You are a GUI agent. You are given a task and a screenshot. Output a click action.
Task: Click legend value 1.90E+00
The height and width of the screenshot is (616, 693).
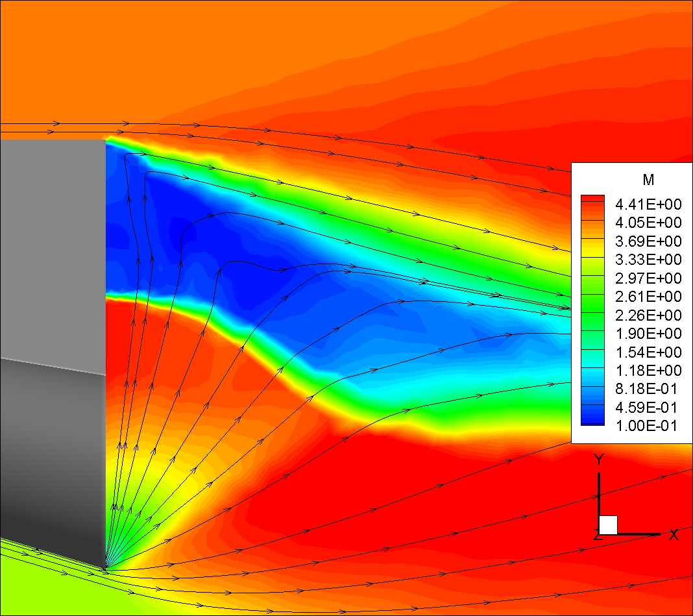click(648, 334)
